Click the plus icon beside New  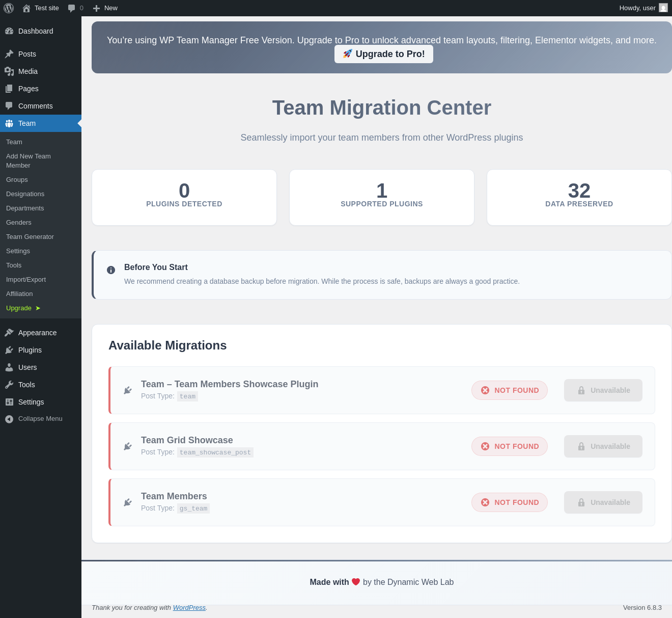[96, 8]
